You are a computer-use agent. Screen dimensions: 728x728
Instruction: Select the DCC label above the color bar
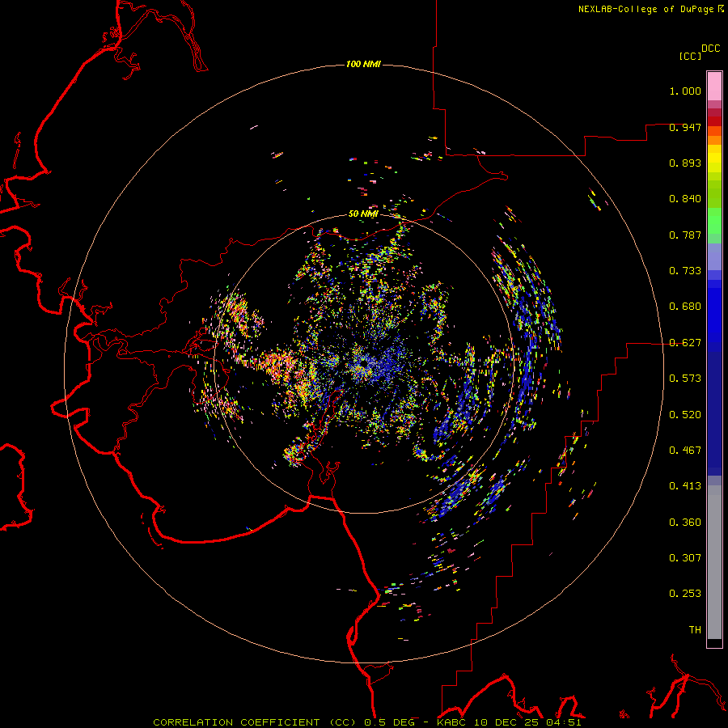710,49
